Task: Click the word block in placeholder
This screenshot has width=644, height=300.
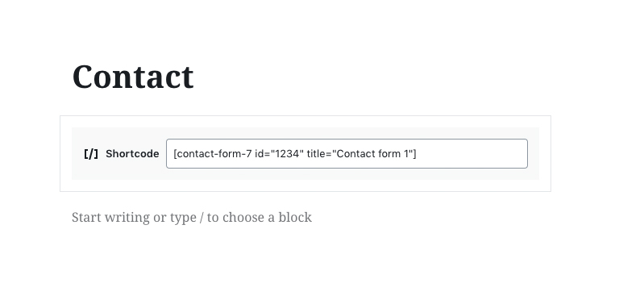Action: [295, 217]
